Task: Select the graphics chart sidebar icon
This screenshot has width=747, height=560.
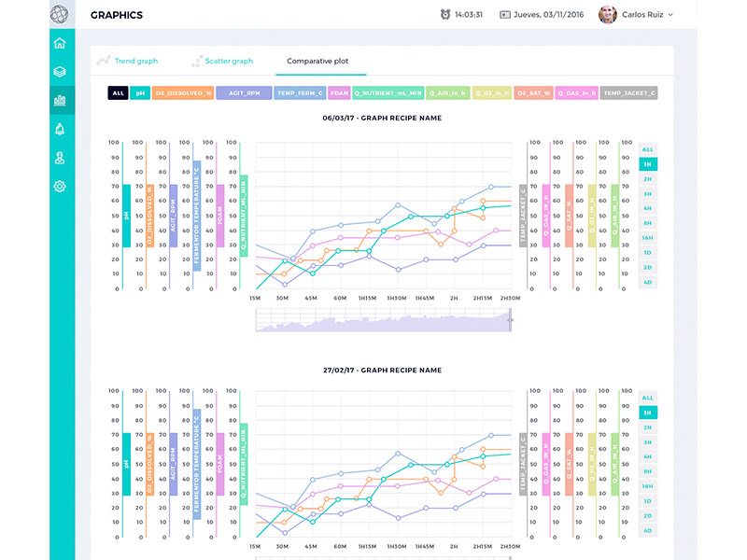Action: tap(60, 100)
